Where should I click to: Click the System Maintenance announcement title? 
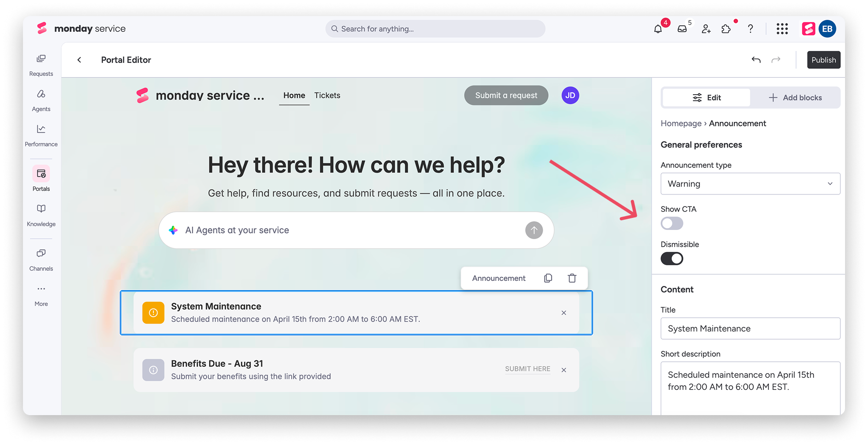click(x=216, y=307)
